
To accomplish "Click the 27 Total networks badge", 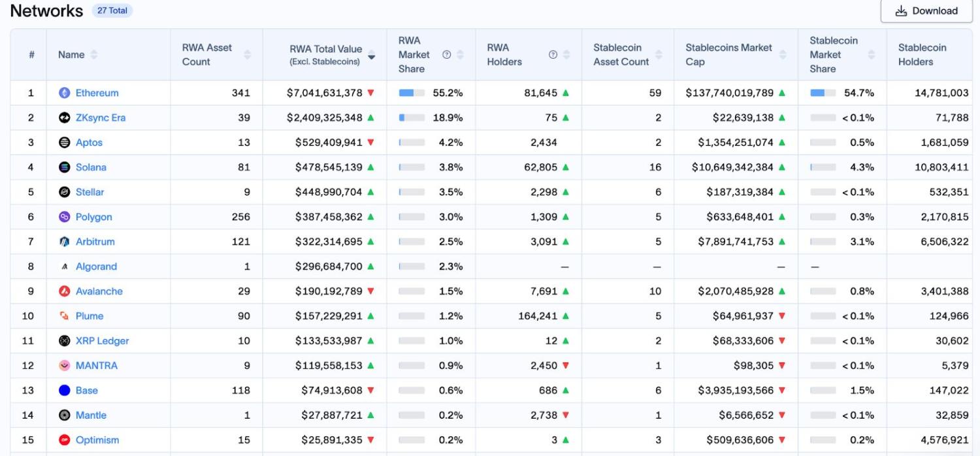I will [112, 11].
